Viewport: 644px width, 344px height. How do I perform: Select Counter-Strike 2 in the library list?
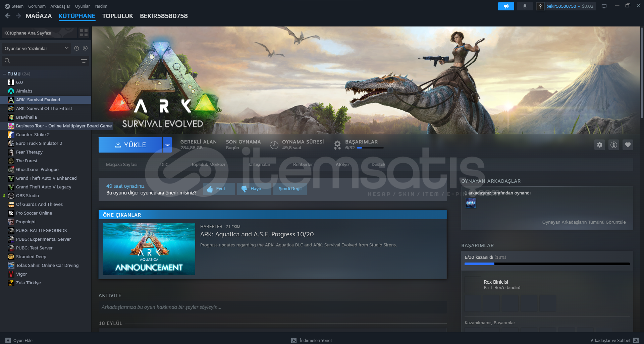32,134
